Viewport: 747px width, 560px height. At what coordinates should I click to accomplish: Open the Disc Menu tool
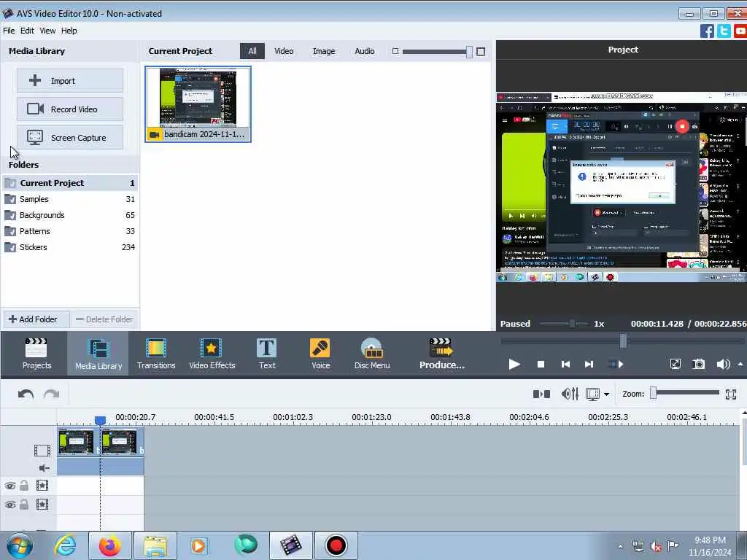pyautogui.click(x=372, y=354)
